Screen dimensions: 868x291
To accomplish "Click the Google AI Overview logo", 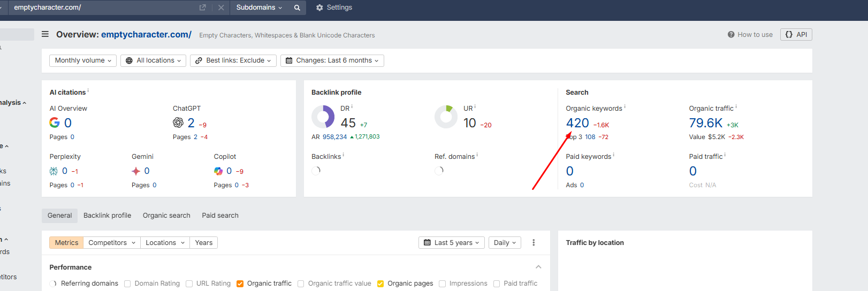I will coord(55,122).
